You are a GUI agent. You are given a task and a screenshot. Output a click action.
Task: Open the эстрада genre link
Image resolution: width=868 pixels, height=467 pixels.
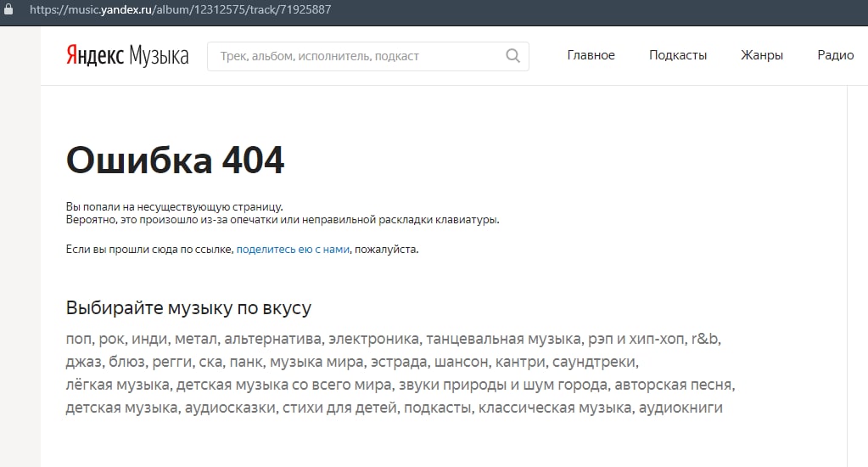(x=399, y=363)
